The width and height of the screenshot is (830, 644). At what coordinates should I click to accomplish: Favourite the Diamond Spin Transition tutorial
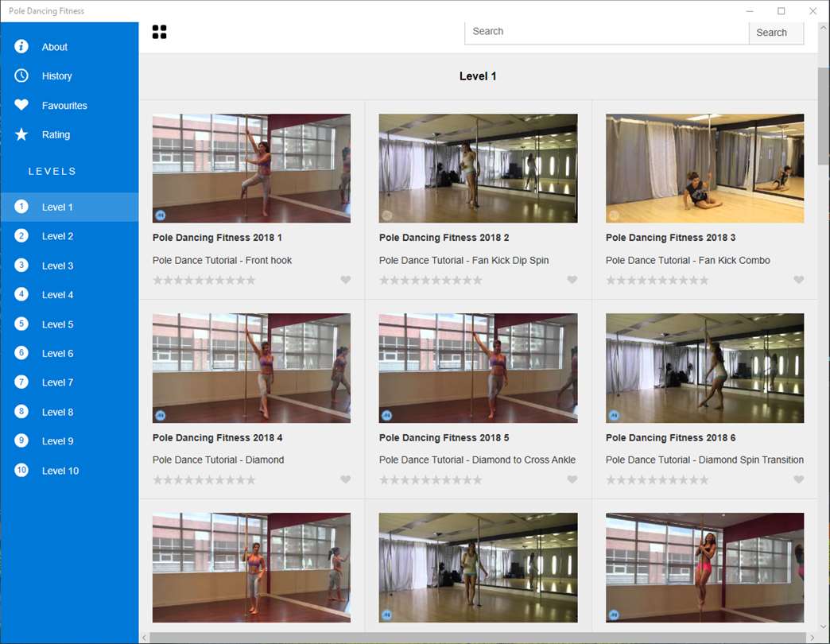(x=799, y=479)
